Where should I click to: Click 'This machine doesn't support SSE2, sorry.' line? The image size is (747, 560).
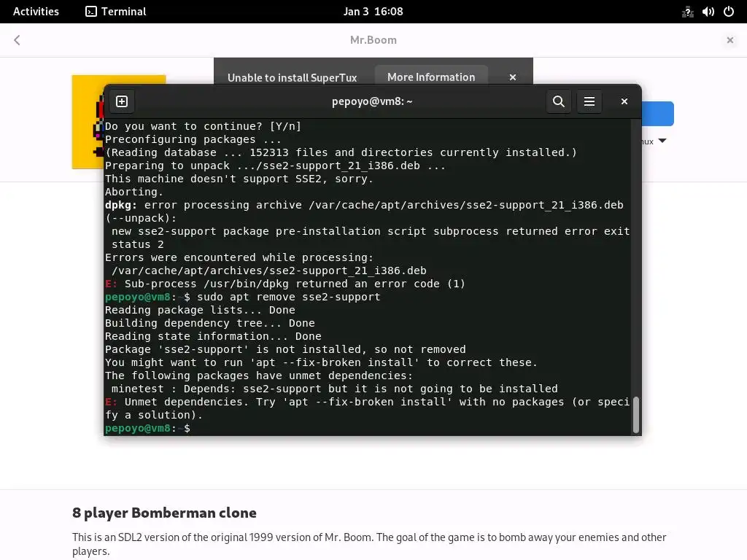coord(239,179)
